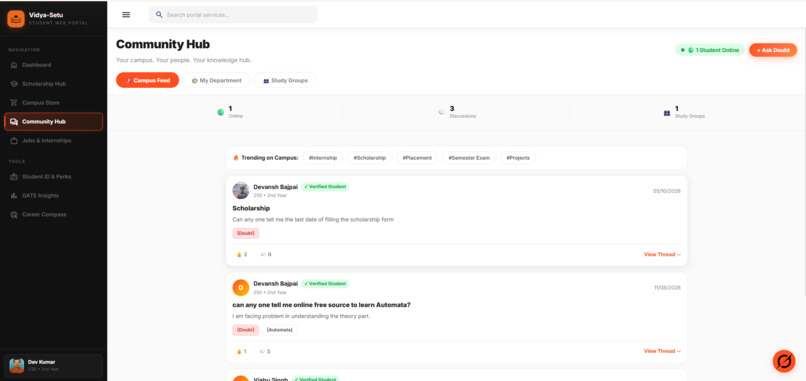This screenshot has height=381, width=806.
Task: Click Verified Student badge on Scholarship post
Action: 325,187
